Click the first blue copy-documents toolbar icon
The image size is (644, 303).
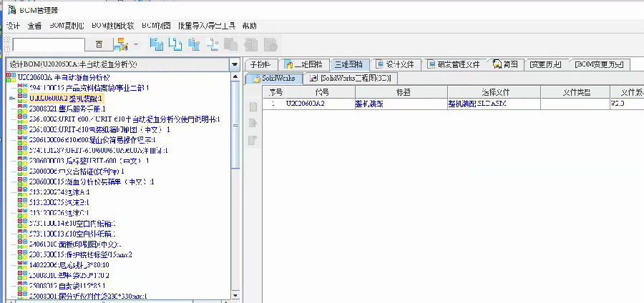pos(156,44)
